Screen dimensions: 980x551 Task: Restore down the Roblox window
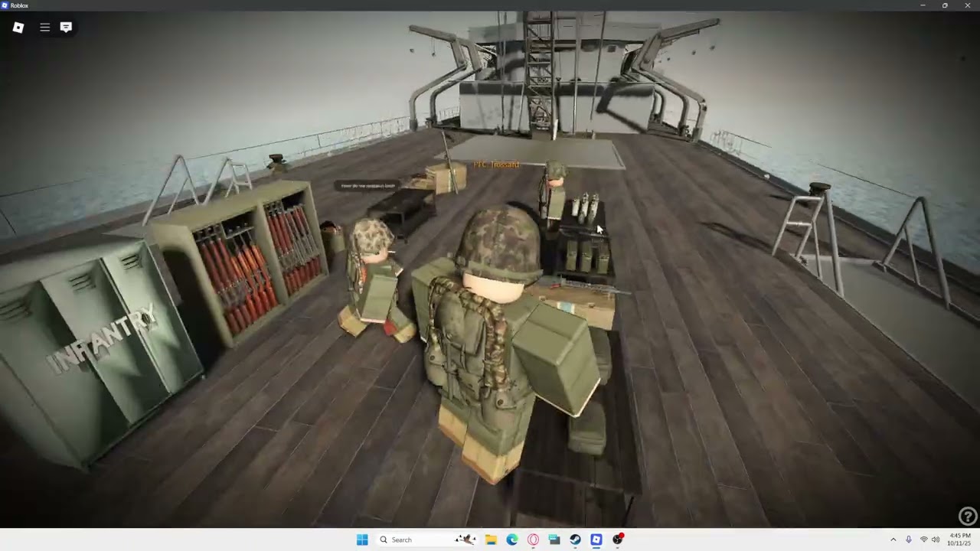tap(945, 5)
